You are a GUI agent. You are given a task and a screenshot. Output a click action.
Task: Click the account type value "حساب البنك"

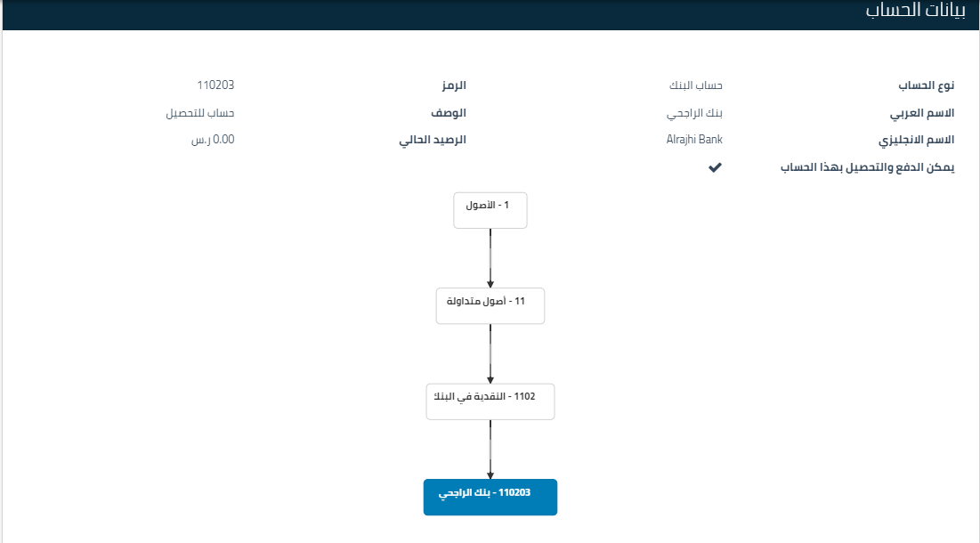click(x=698, y=85)
